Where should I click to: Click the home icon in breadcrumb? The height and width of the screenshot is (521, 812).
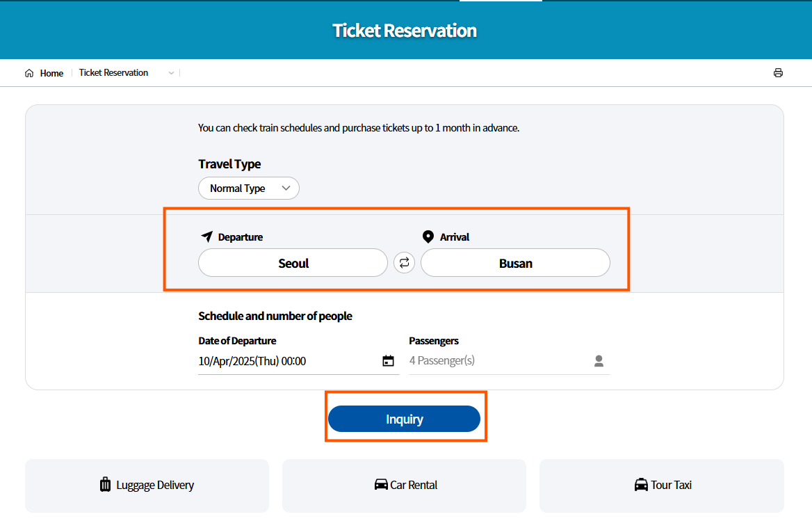click(x=29, y=73)
